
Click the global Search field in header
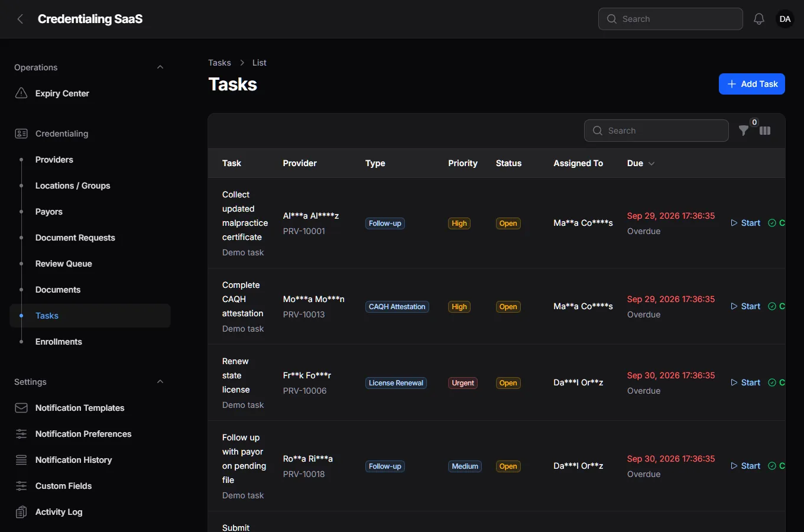[670, 19]
